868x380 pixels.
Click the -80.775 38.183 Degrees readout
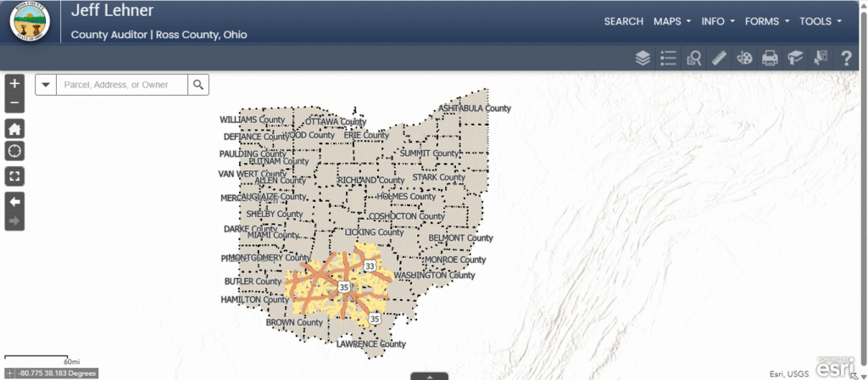tap(58, 373)
